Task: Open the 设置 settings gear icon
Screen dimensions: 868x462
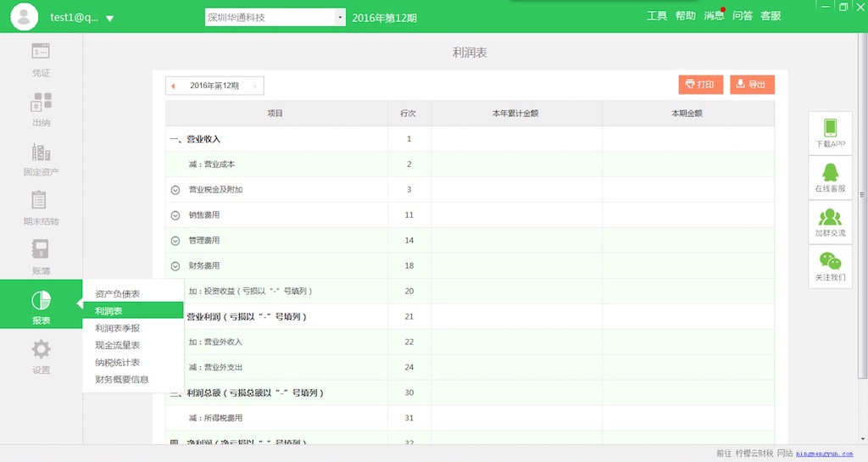Action: pos(41,349)
